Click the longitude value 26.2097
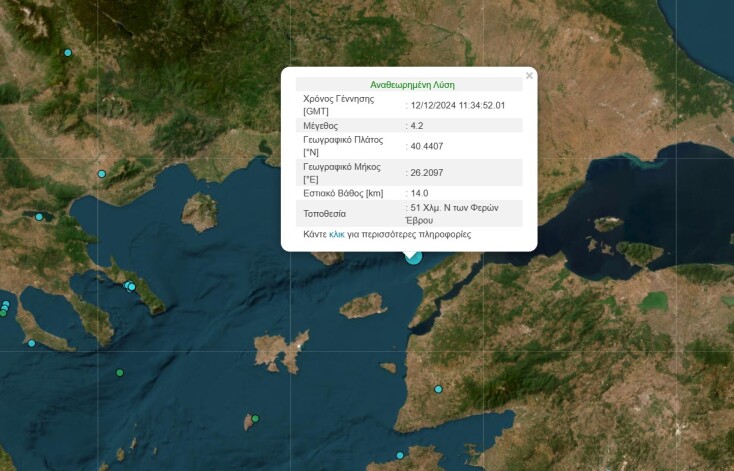Image resolution: width=734 pixels, height=471 pixels. 426,172
